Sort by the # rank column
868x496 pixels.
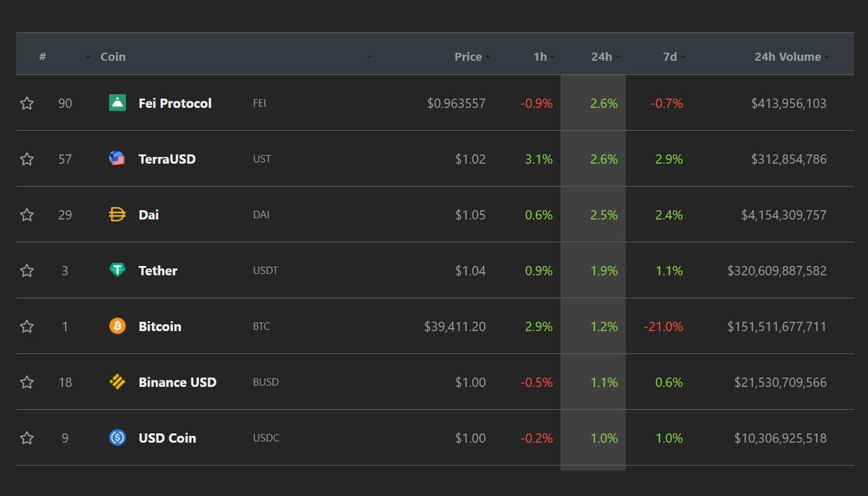(41, 56)
